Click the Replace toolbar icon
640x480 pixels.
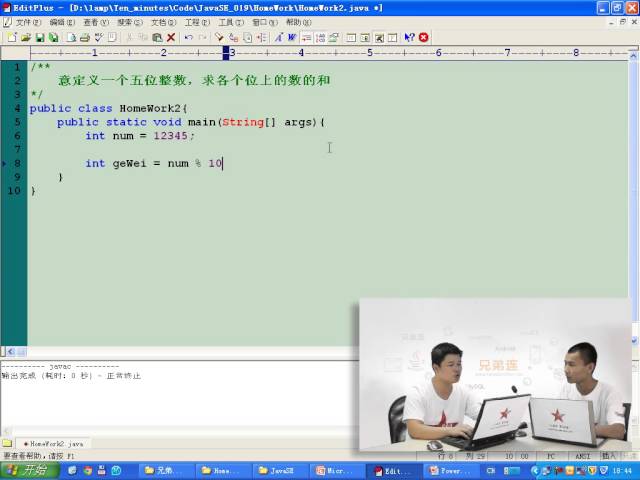(233, 38)
